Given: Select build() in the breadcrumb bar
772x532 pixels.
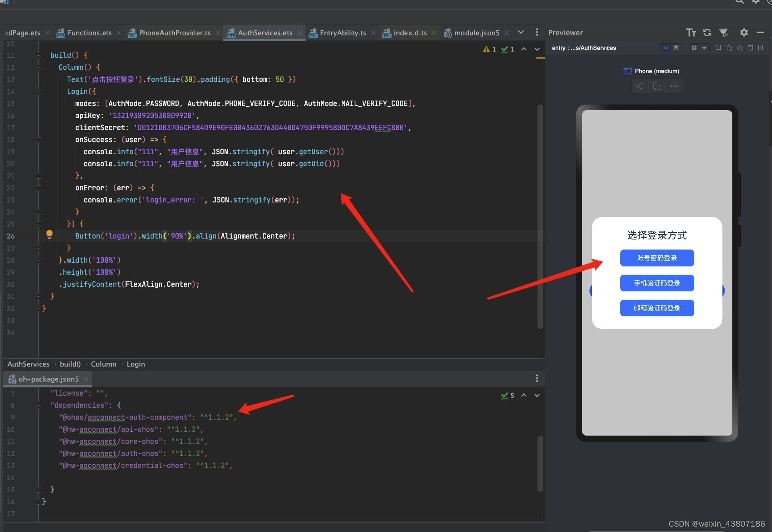Looking at the screenshot, I should click(70, 364).
